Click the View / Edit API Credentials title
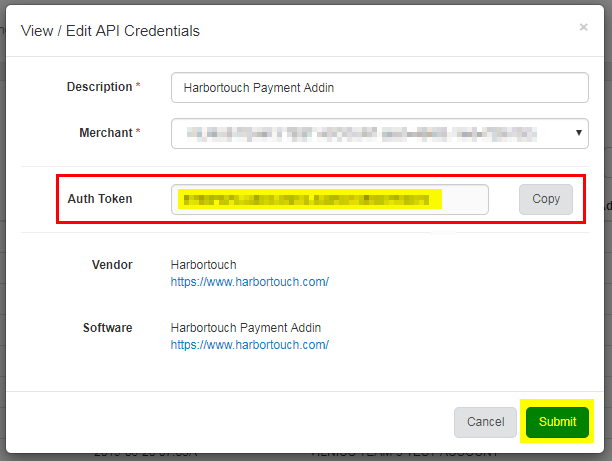The width and height of the screenshot is (612, 461). (110, 31)
